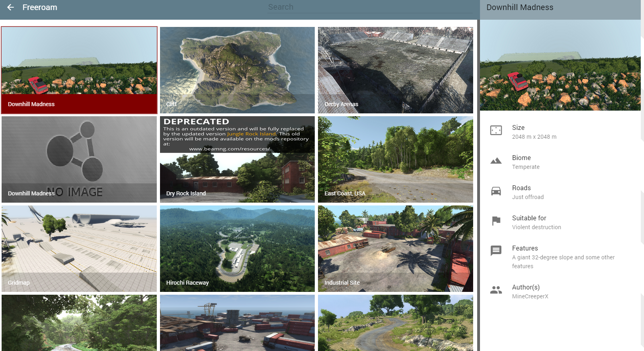Image resolution: width=644 pixels, height=351 pixels.
Task: Click the Freeroam title text
Action: tap(40, 7)
